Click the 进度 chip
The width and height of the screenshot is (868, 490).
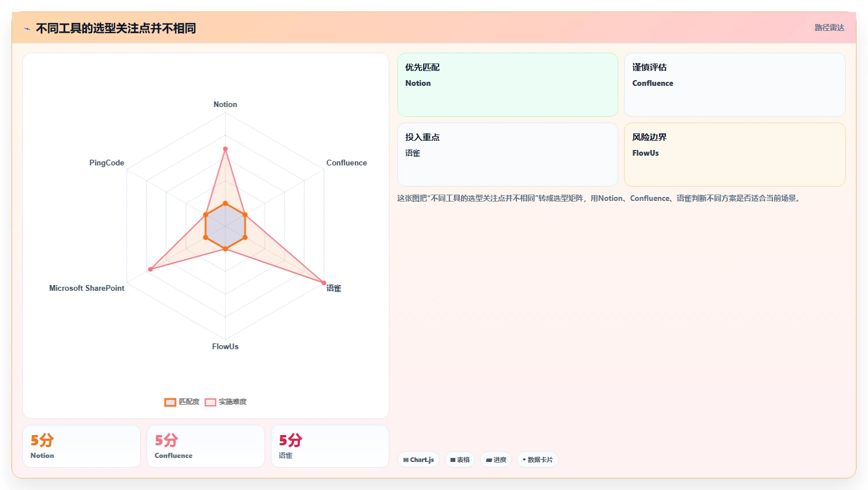496,460
